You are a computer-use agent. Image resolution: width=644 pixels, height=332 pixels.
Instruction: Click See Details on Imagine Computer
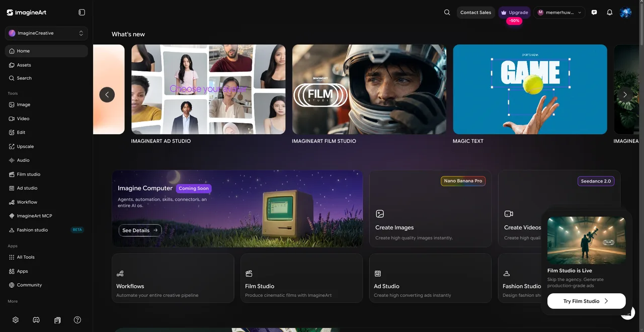tap(140, 230)
